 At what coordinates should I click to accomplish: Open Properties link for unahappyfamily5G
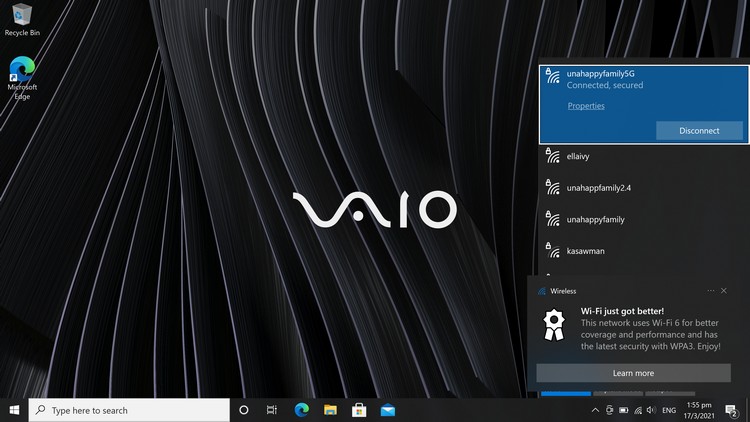point(586,106)
